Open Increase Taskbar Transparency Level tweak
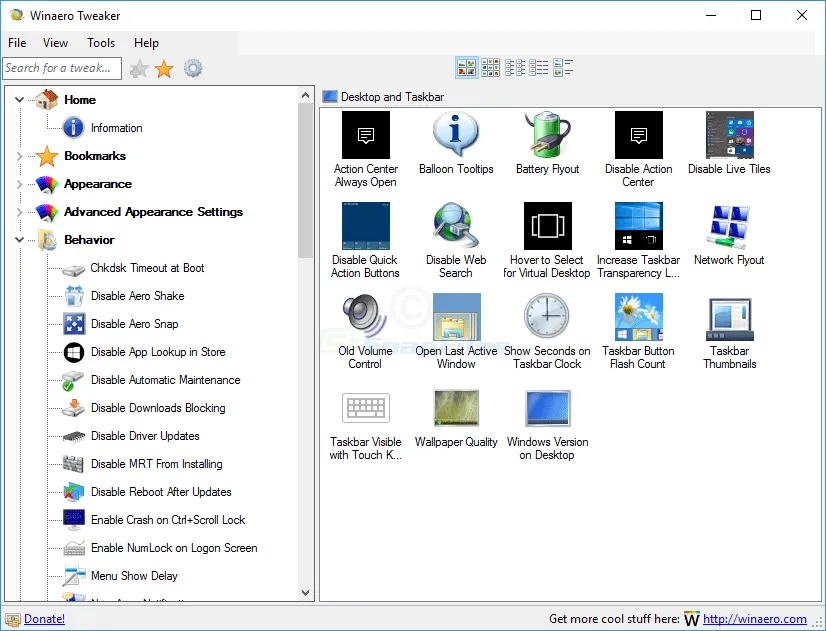The width and height of the screenshot is (826, 631). [x=638, y=241]
